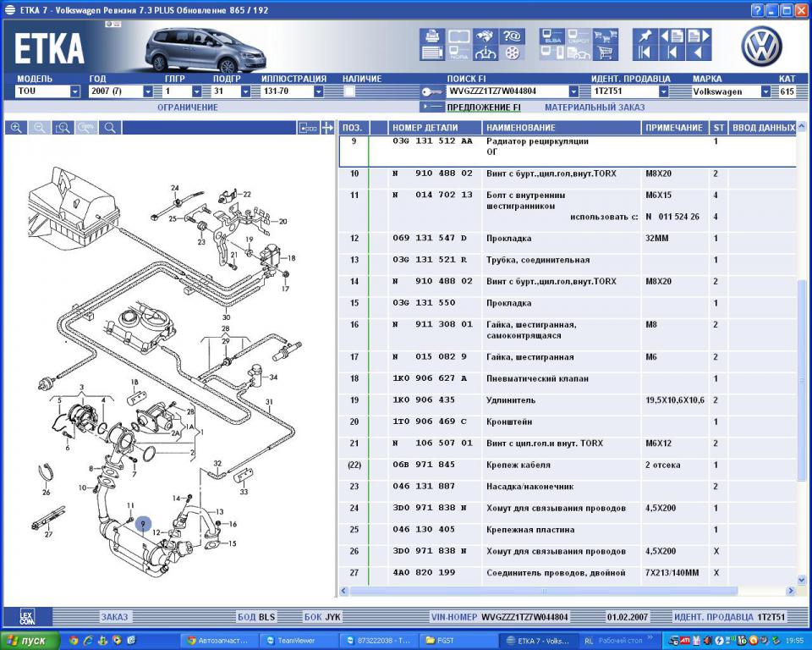
Task: Click the plain left arrow back icon
Action: pyautogui.click(x=699, y=52)
